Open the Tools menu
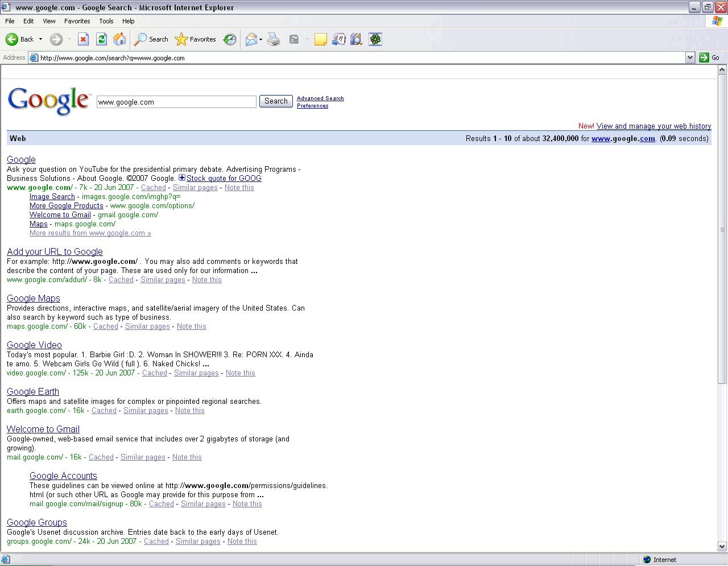 [x=106, y=20]
